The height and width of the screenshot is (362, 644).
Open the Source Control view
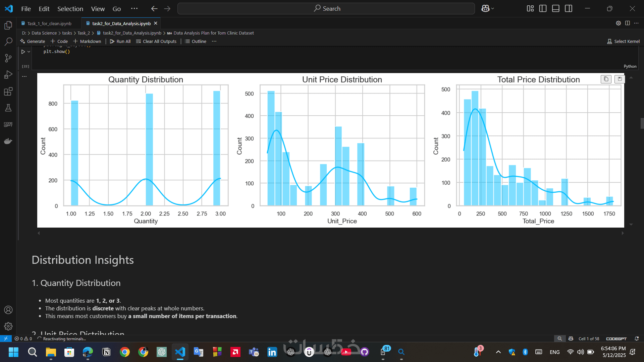8,58
